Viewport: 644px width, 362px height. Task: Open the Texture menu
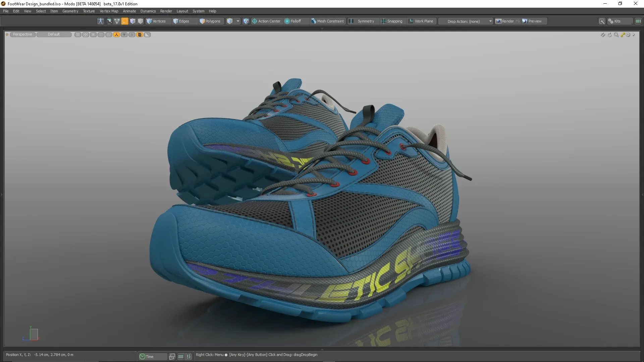[x=89, y=11]
